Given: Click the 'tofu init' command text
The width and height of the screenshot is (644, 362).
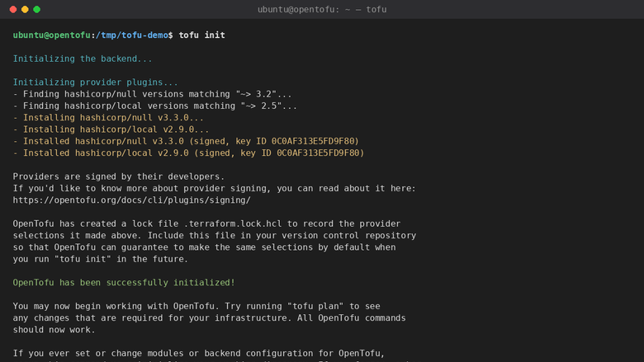Looking at the screenshot, I should click(201, 35).
